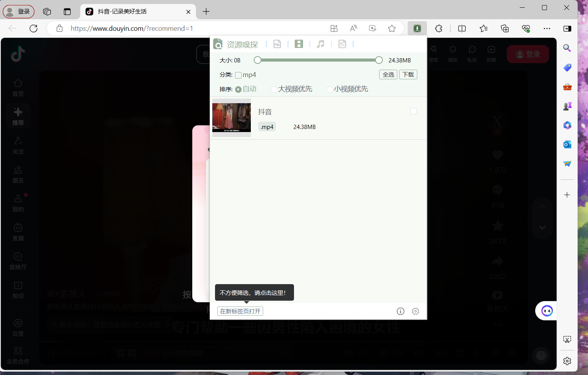Click the 不方便筛选，请点击这里 tooltip
The height and width of the screenshot is (375, 588).
[254, 293]
